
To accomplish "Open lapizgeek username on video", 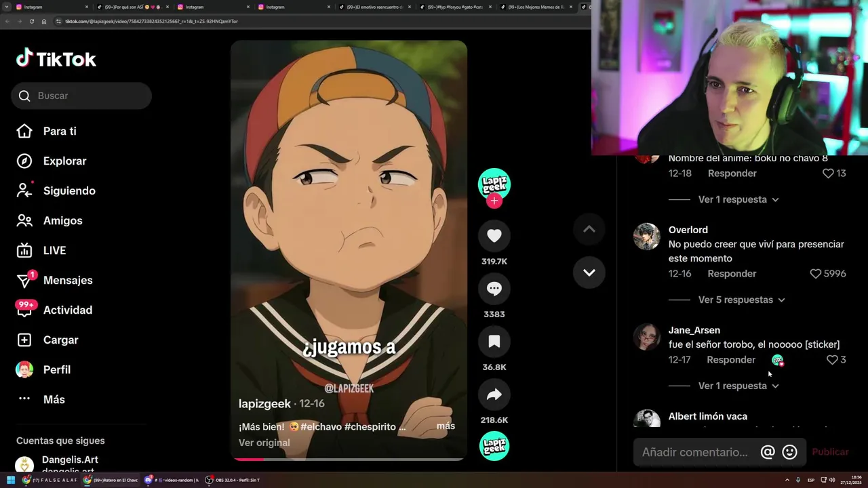I will point(264,404).
